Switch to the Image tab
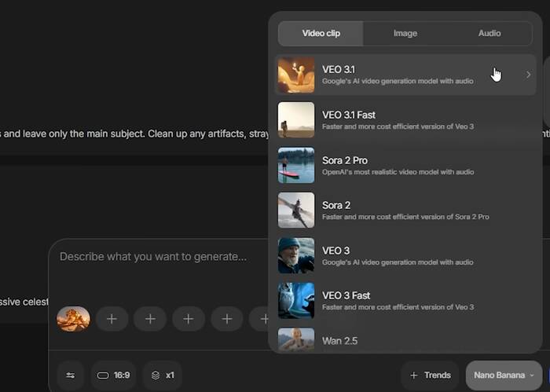Screen dimensions: 550x392 pos(405,33)
